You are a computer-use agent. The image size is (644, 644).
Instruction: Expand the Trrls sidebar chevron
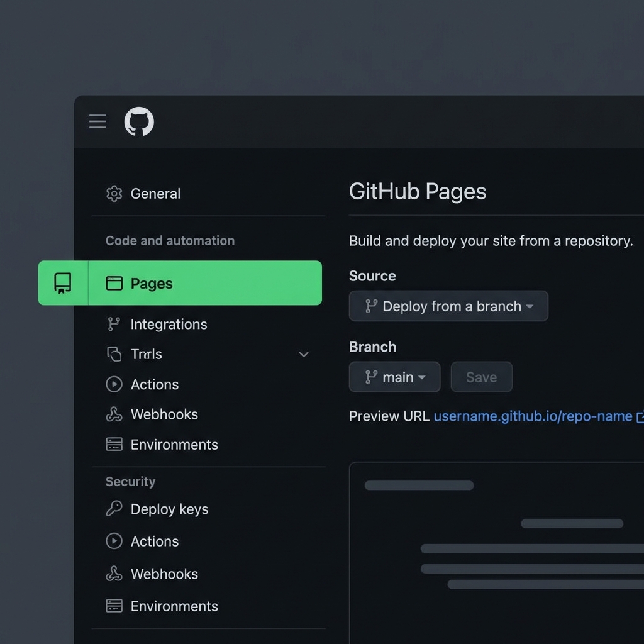pos(304,355)
